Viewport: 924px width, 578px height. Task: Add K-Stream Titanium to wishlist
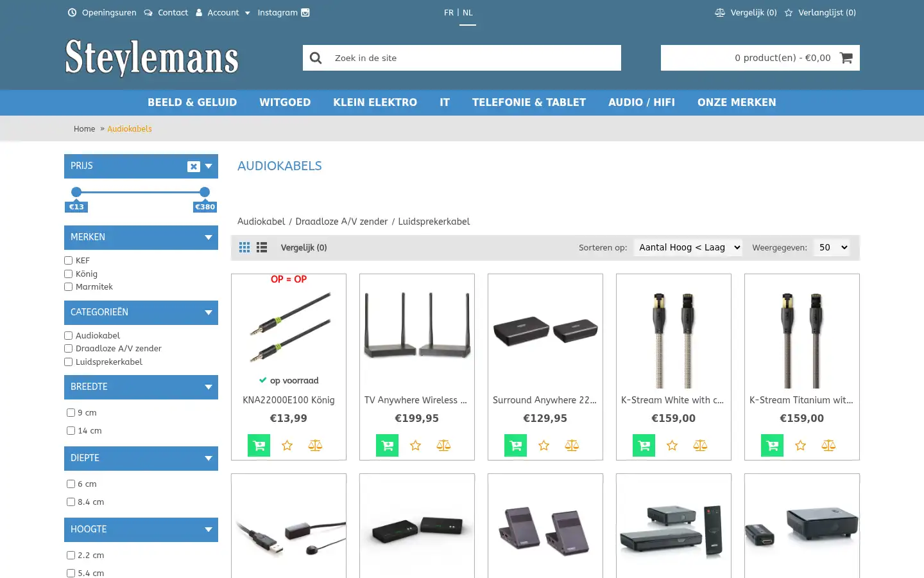coord(800,445)
